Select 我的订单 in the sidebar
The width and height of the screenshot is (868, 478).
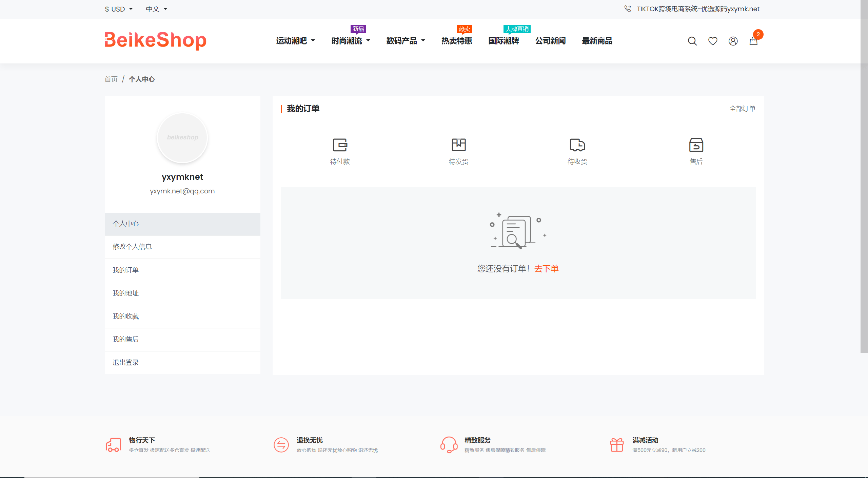tap(182, 270)
